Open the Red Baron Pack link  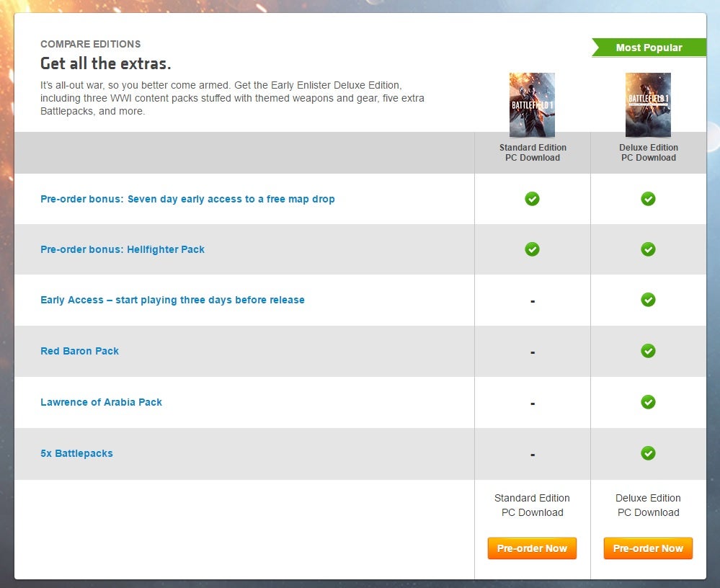click(79, 351)
